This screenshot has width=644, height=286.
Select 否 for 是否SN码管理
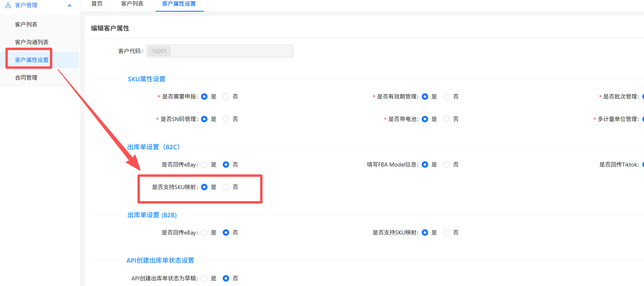click(x=226, y=119)
